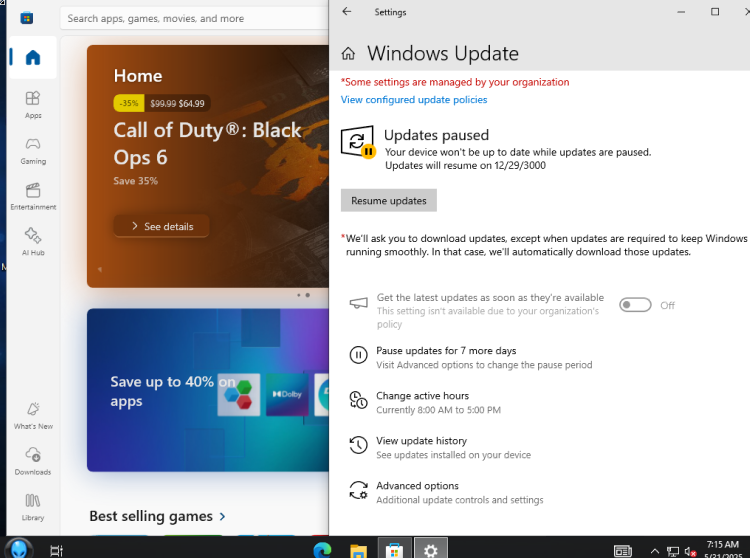The height and width of the screenshot is (558, 750).
Task: Click the Change active hours clock icon
Action: 358,400
